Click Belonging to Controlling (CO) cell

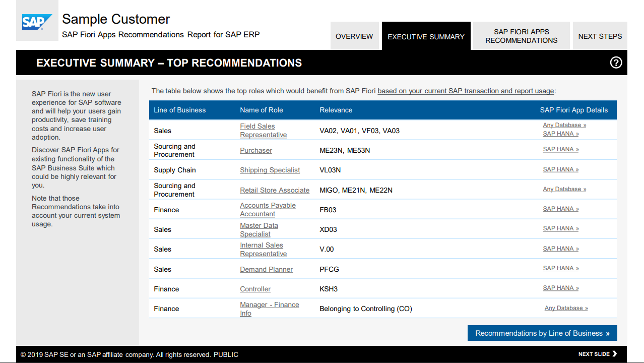click(366, 309)
